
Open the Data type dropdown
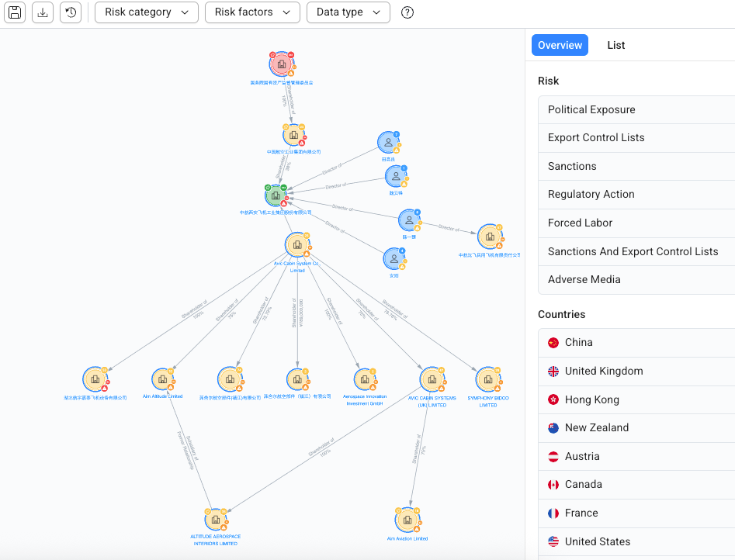[348, 12]
